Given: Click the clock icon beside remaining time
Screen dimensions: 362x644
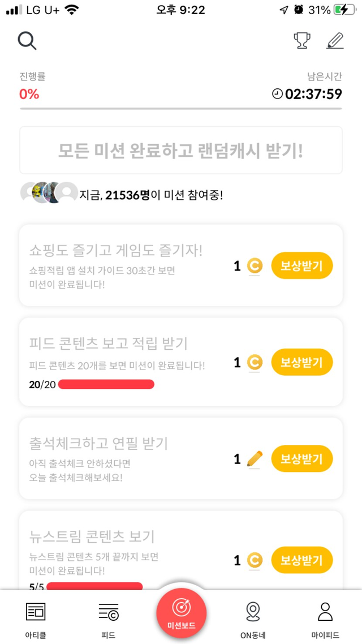Looking at the screenshot, I should point(277,94).
